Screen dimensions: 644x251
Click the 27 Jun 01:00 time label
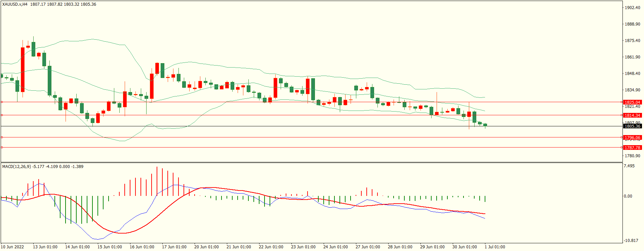(x=368, y=247)
